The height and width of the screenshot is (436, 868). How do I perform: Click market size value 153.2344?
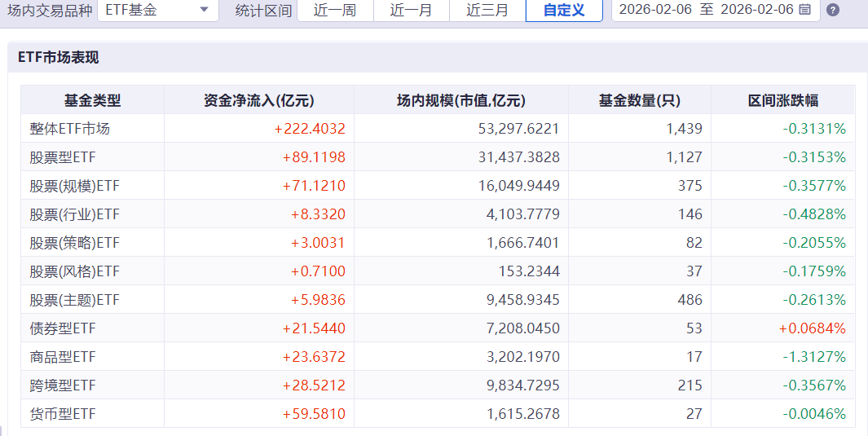[530, 271]
